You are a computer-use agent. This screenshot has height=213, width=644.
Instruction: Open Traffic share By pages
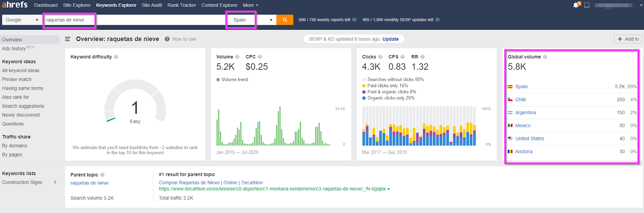pos(12,155)
